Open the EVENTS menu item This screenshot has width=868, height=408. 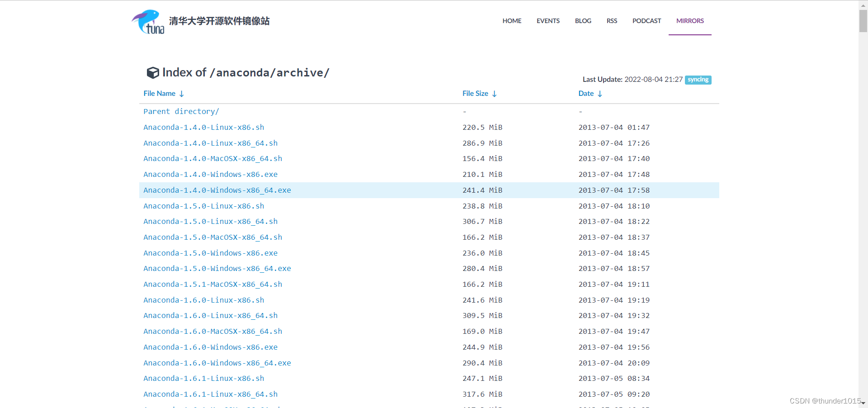tap(548, 21)
